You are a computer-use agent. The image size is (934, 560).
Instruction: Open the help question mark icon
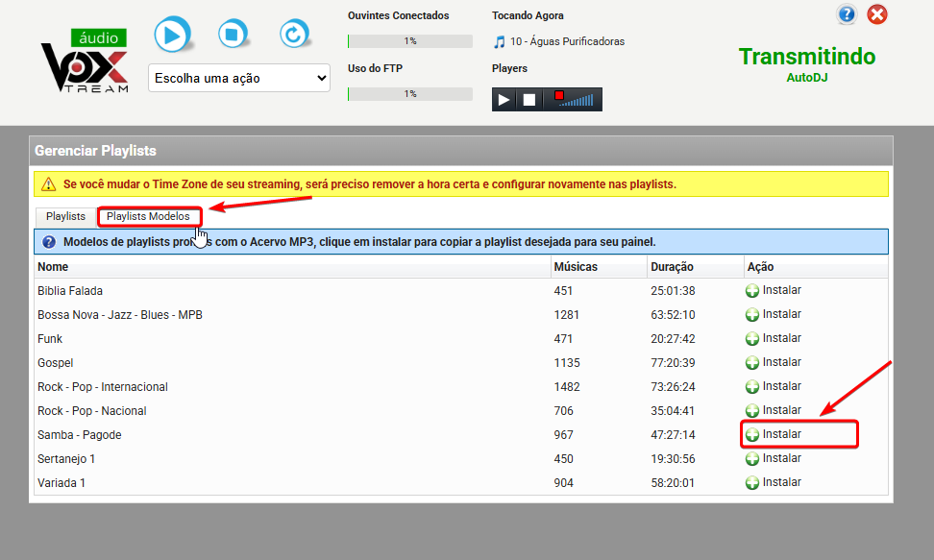coord(847,14)
